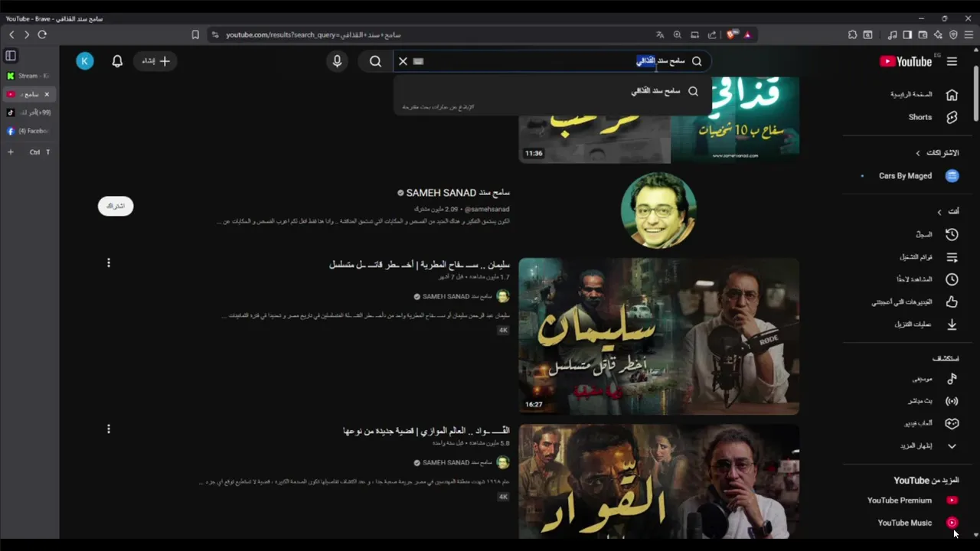Expand Show more (إظهار المزيد) chevron
The width and height of the screenshot is (980, 551).
click(x=952, y=445)
